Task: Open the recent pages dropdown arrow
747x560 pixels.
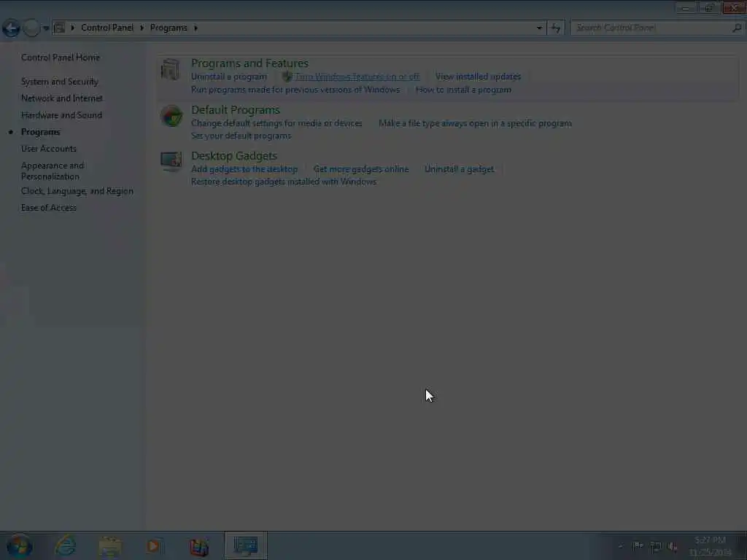Action: [46, 28]
